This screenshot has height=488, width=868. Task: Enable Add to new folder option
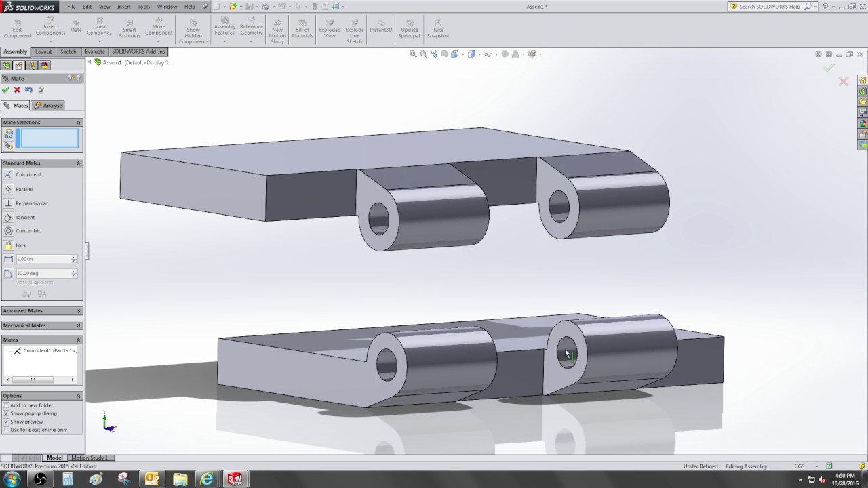(6, 405)
